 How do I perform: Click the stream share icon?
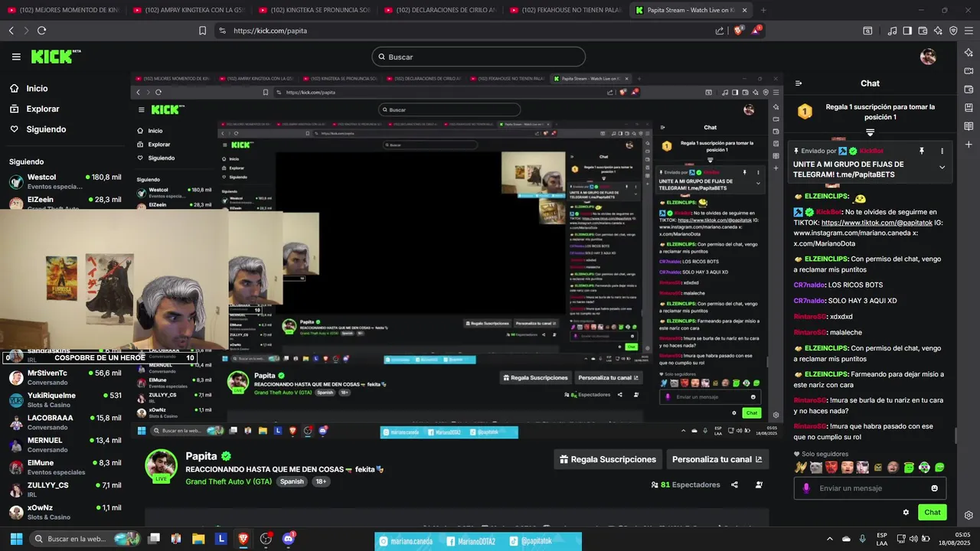pyautogui.click(x=734, y=484)
